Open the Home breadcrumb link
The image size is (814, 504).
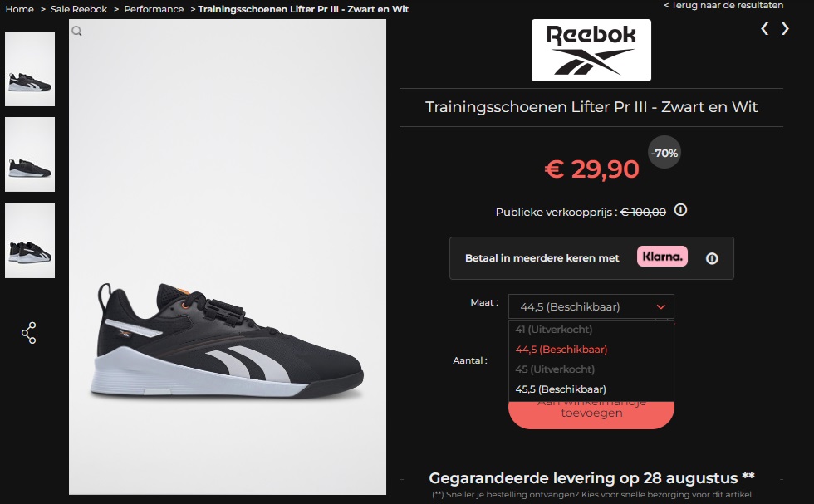coord(20,9)
